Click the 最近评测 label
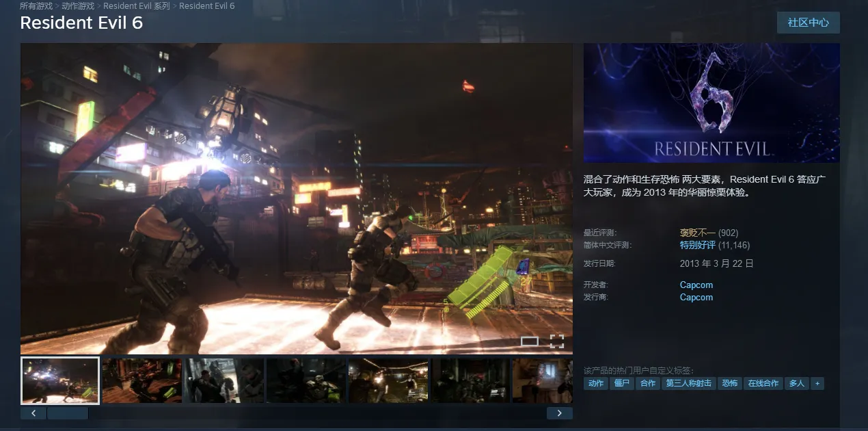Screen dimensions: 868x431 [x=599, y=233]
